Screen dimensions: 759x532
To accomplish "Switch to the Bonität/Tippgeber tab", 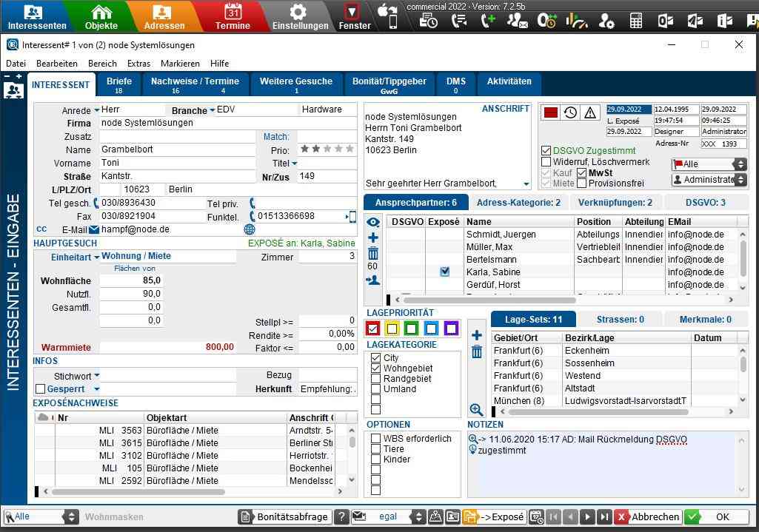I will (389, 85).
